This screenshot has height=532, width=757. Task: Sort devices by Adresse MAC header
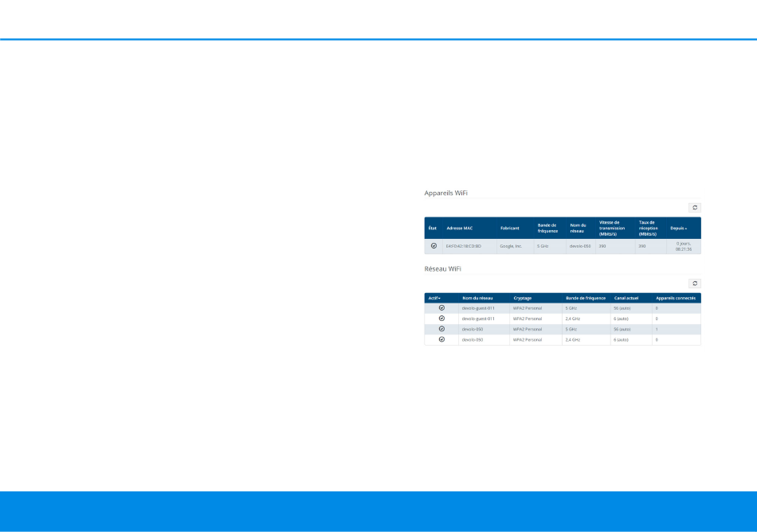(460, 228)
